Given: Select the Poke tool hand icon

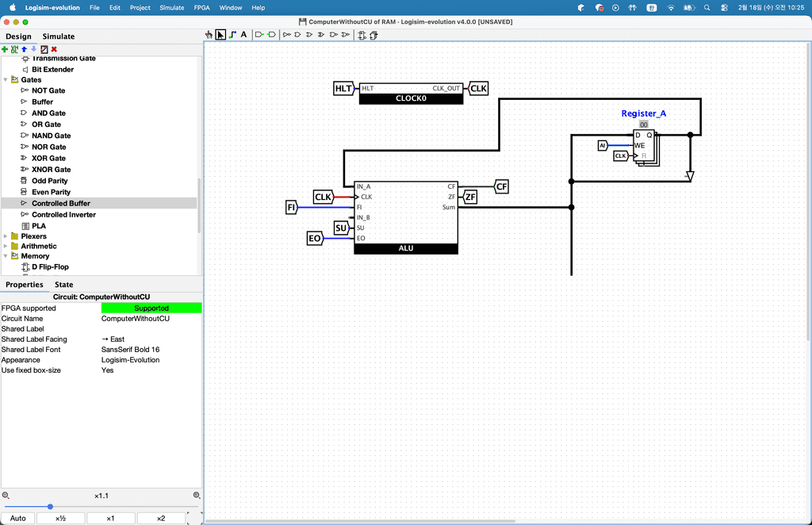Looking at the screenshot, I should tap(209, 35).
